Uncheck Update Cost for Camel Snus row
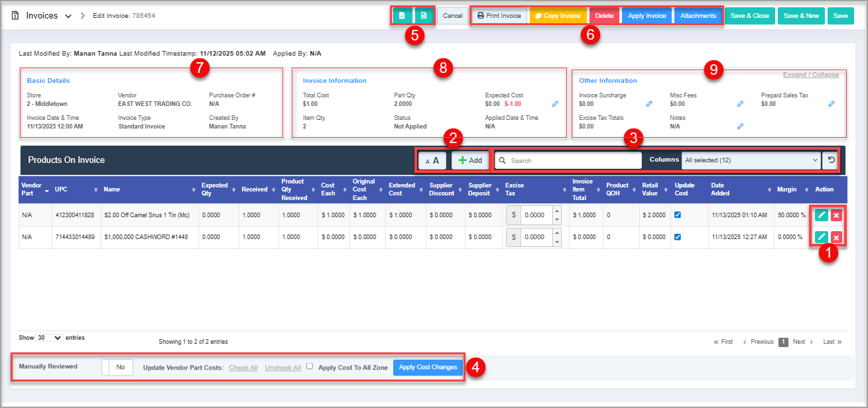This screenshot has height=408, width=868. (678, 215)
